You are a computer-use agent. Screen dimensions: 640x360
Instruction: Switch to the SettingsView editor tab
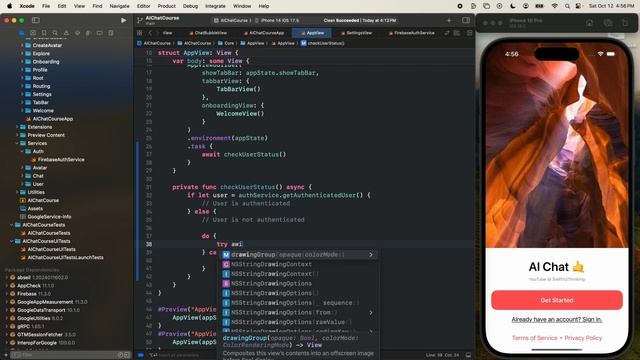356,33
